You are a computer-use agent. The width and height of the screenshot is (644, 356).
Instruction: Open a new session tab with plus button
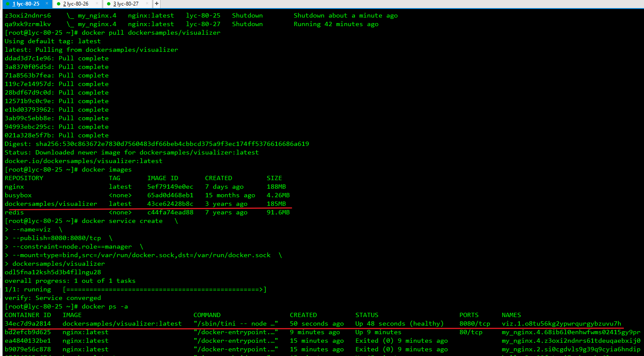157,4
